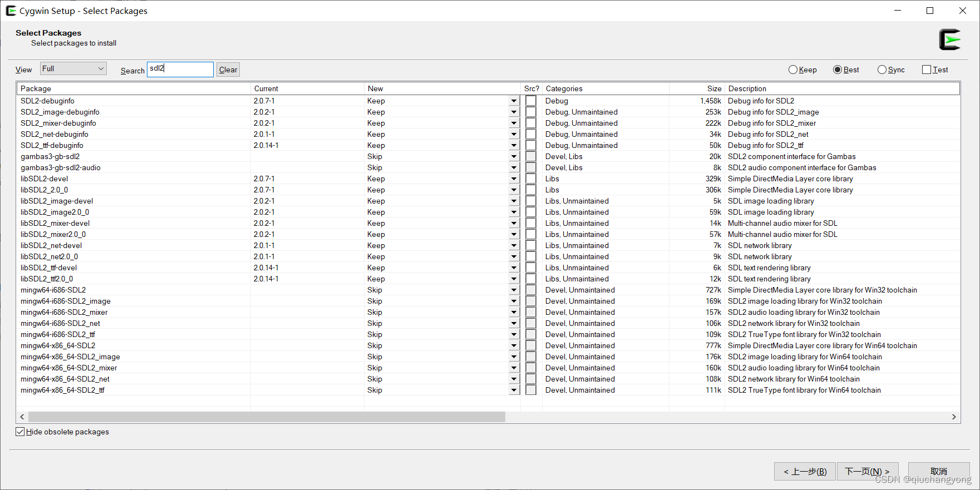Click Skip for mingw64-x86_64-SDL2_image

pyautogui.click(x=375, y=357)
